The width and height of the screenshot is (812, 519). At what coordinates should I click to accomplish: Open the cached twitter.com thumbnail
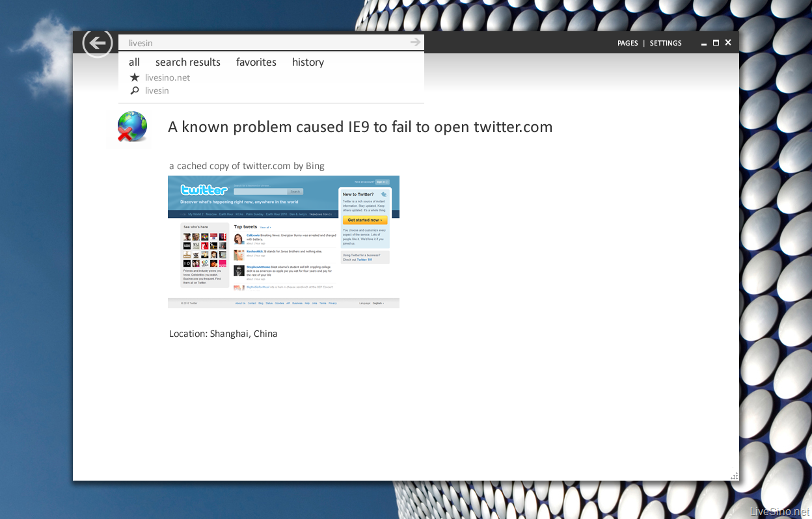click(284, 242)
